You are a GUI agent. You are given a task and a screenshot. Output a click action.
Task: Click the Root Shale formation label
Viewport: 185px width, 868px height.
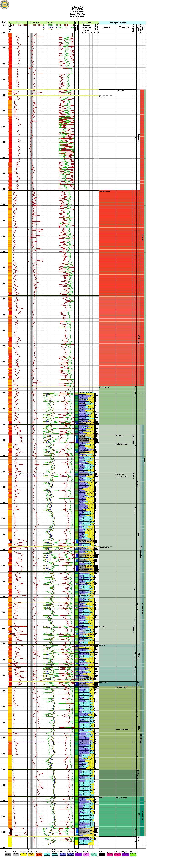[119, 436]
